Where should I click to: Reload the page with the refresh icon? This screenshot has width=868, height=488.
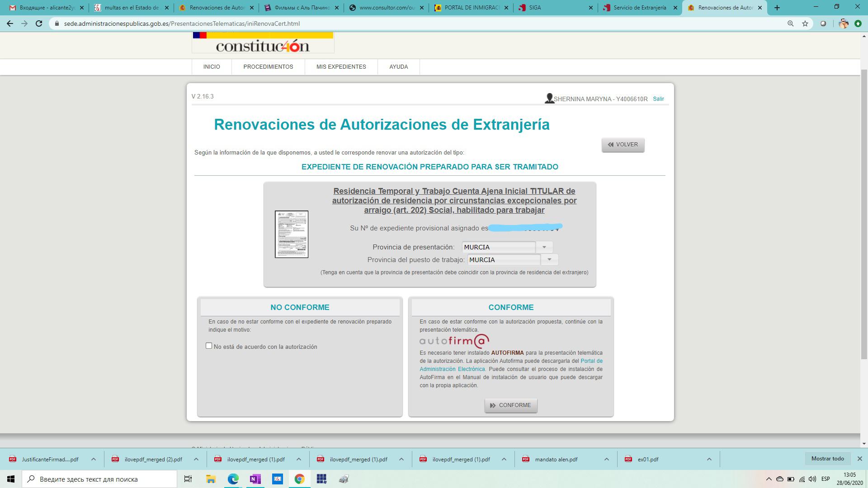(39, 23)
